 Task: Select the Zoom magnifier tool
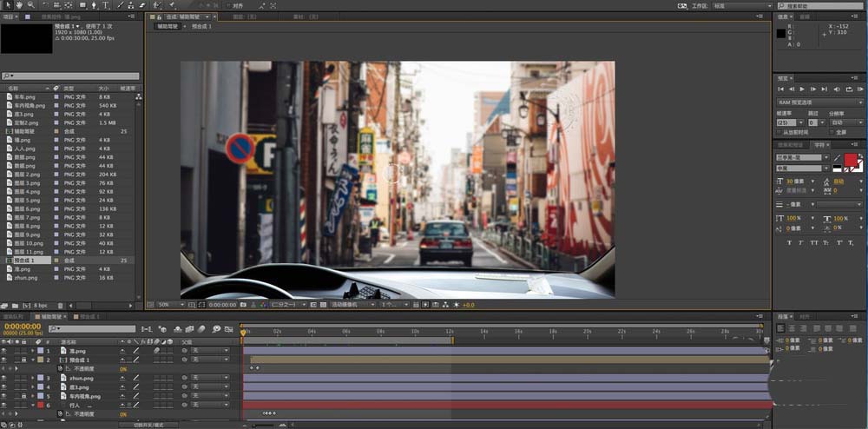coord(30,5)
